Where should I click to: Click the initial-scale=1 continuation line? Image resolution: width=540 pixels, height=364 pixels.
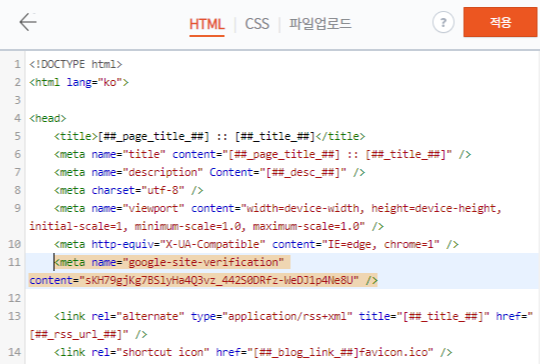[207, 226]
